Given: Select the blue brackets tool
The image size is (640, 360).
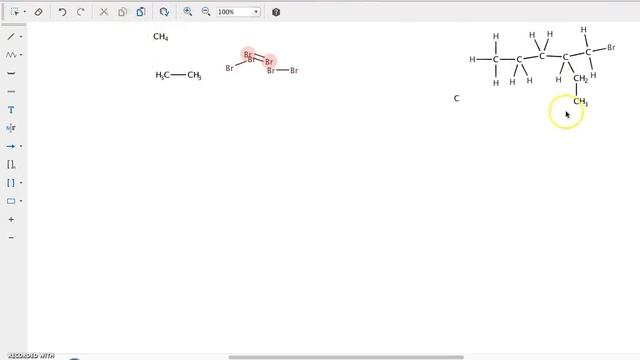Looking at the screenshot, I should click(x=11, y=183).
